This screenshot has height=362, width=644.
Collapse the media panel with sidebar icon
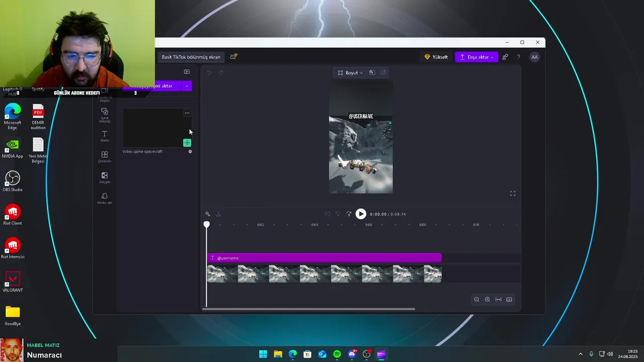coord(187,72)
